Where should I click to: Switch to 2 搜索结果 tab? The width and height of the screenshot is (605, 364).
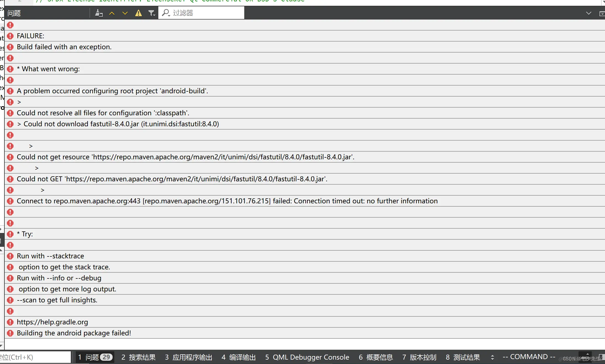139,357
